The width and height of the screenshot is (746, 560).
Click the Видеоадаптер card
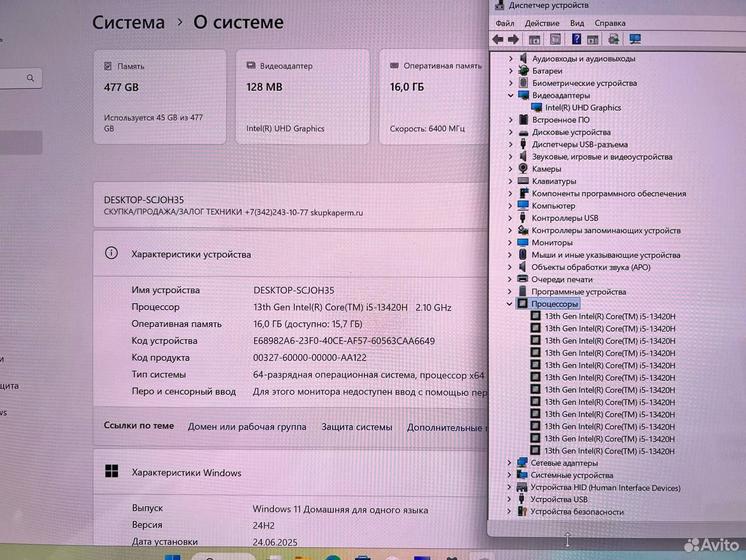coord(303,97)
